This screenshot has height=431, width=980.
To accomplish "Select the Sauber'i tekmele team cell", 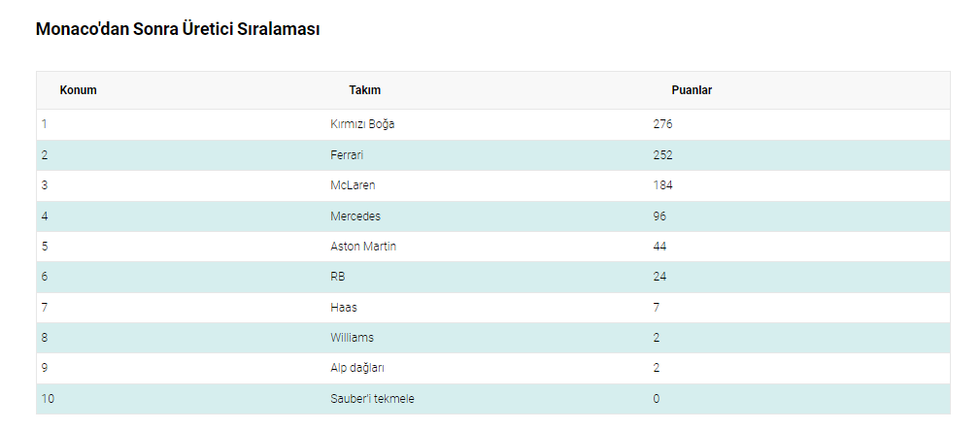I will tap(372, 399).
